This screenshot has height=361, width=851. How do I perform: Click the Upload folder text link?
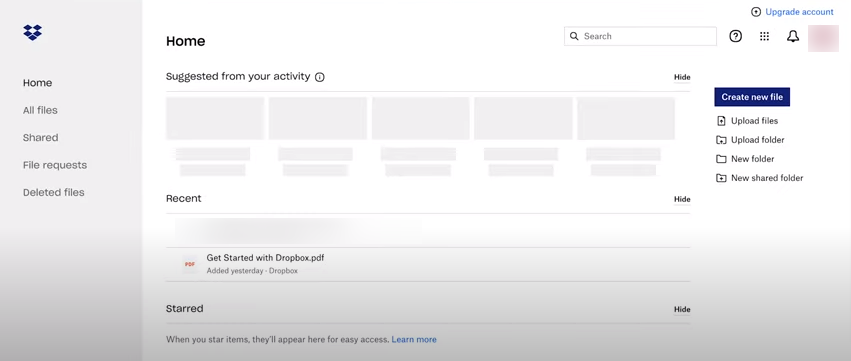(x=758, y=140)
